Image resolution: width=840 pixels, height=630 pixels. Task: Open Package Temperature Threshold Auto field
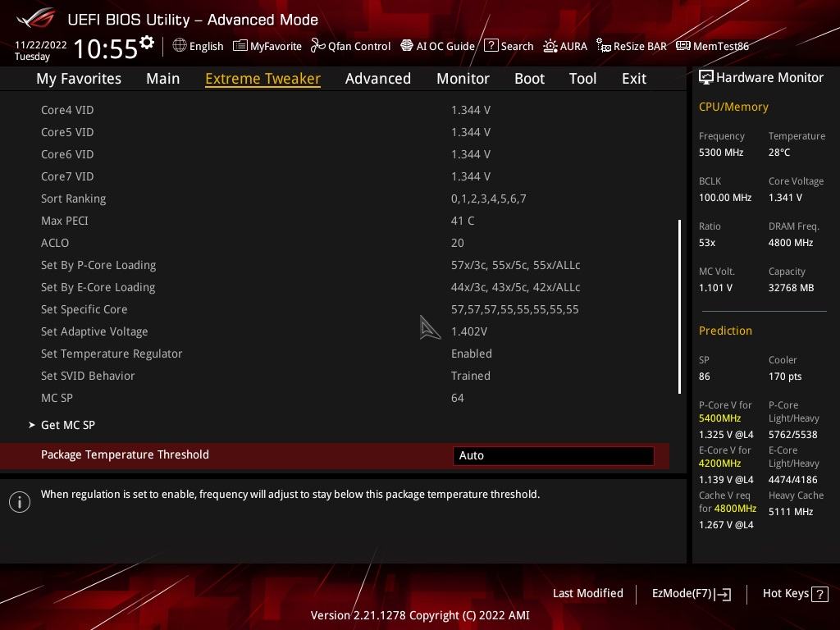pyautogui.click(x=554, y=455)
